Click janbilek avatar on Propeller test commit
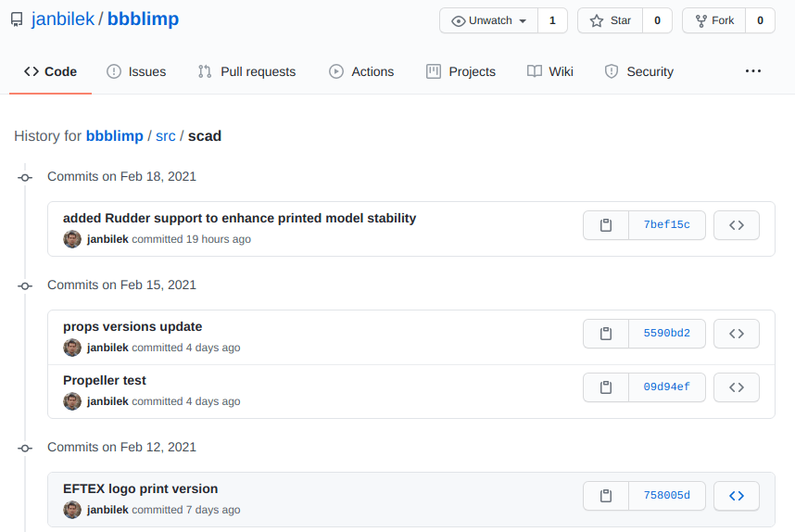The width and height of the screenshot is (795, 532). 72,401
